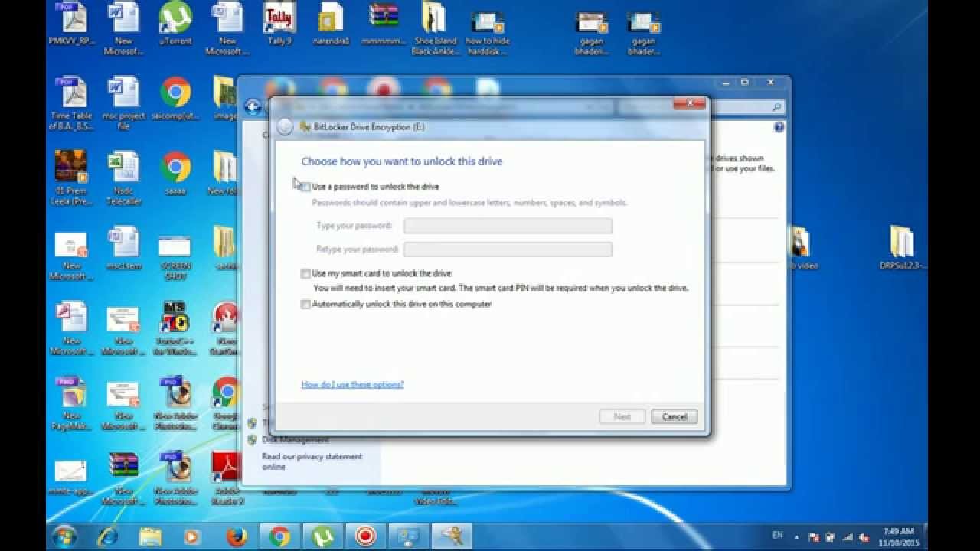
Task: Select the mmmmm WinRAR archive on desktop
Action: tap(384, 25)
